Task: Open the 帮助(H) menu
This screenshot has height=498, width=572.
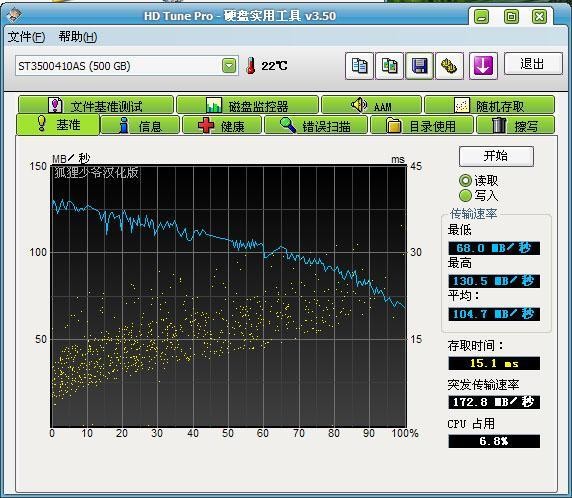Action: [x=78, y=37]
